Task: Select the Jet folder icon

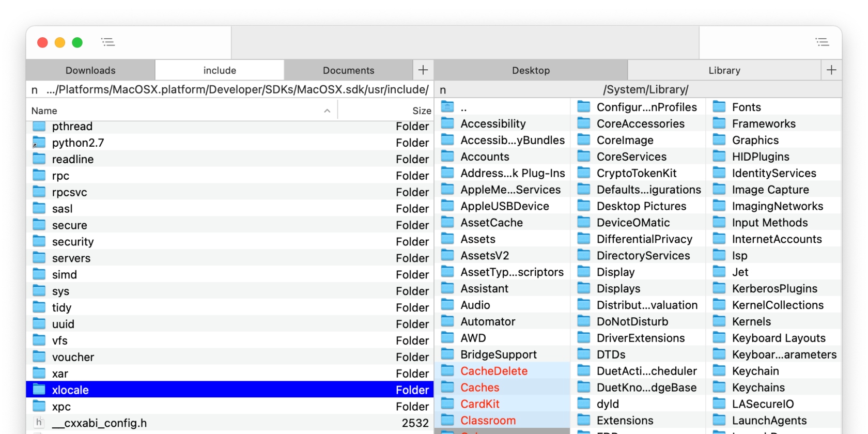Action: (x=719, y=272)
